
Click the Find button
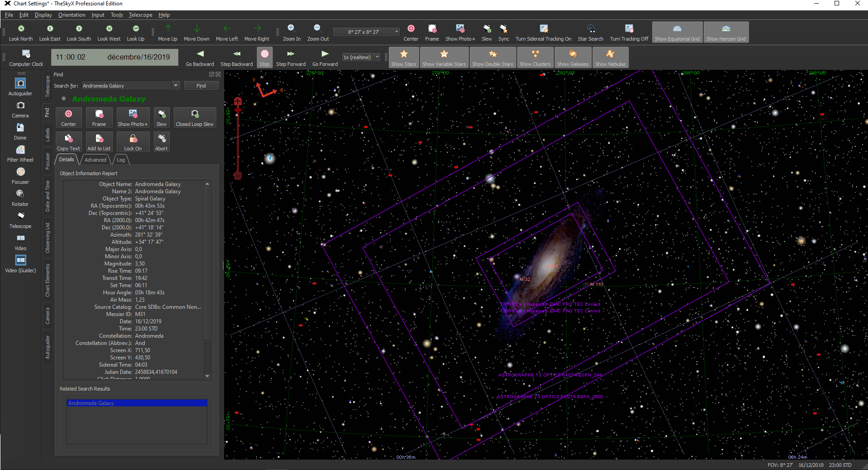pyautogui.click(x=201, y=86)
